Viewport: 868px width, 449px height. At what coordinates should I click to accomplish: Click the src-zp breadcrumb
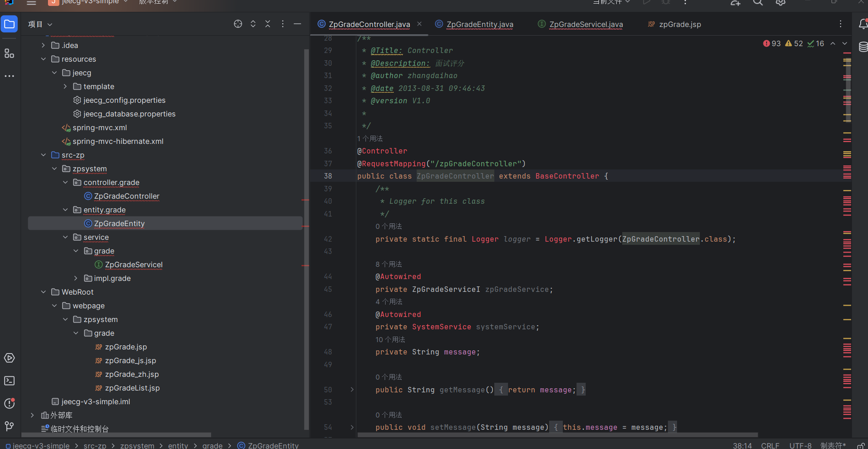[x=95, y=445]
